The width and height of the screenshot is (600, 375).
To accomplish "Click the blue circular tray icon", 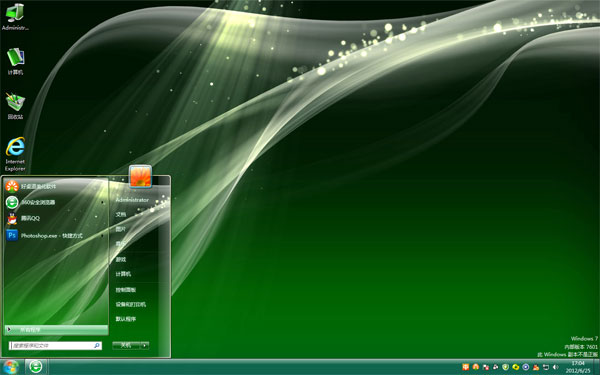I will tap(526, 367).
